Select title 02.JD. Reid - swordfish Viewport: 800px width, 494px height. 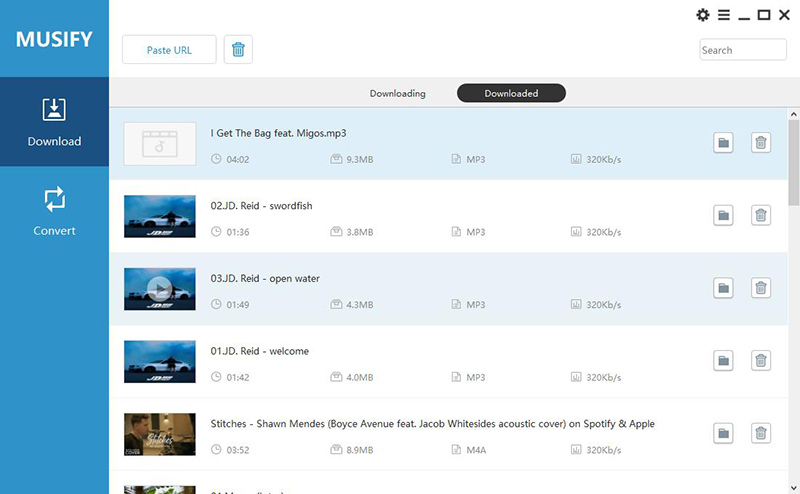[261, 206]
